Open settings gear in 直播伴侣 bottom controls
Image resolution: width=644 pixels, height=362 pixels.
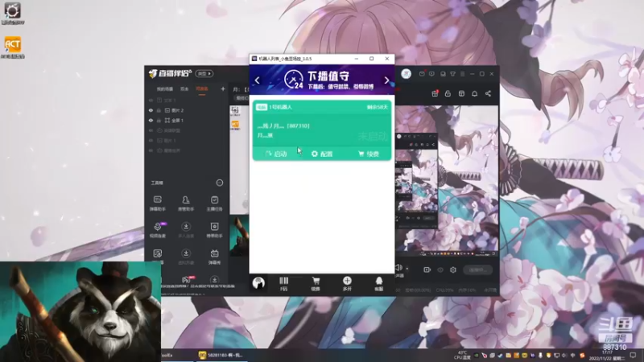453,269
